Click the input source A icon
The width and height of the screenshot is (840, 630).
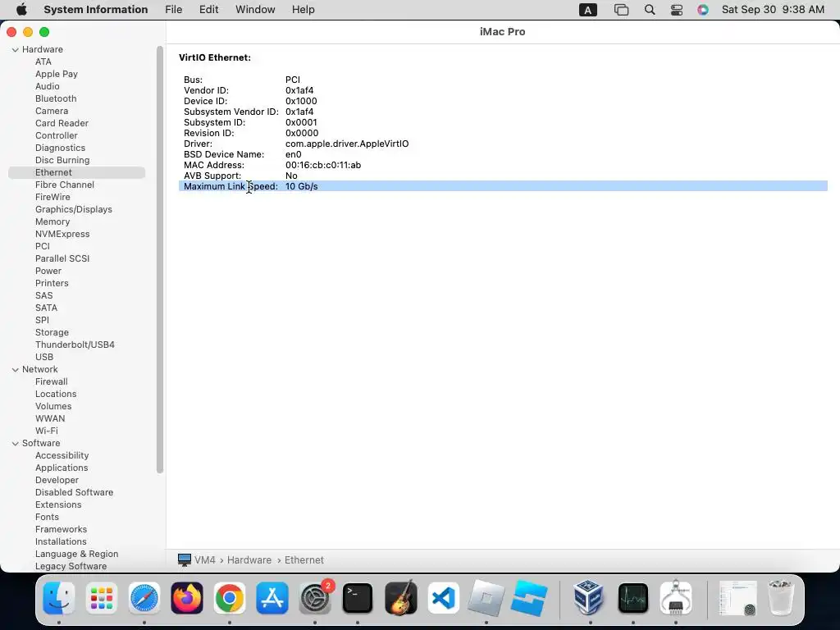pos(587,10)
